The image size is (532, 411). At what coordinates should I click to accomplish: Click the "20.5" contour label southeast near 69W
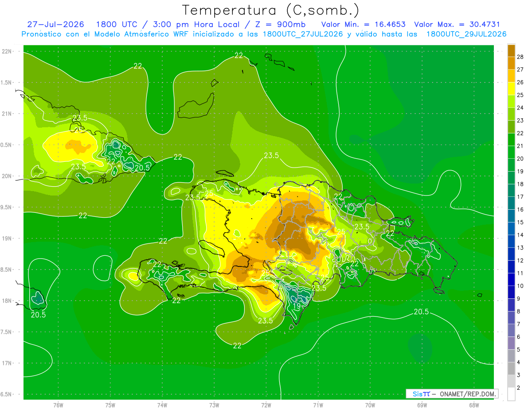[x=421, y=312]
